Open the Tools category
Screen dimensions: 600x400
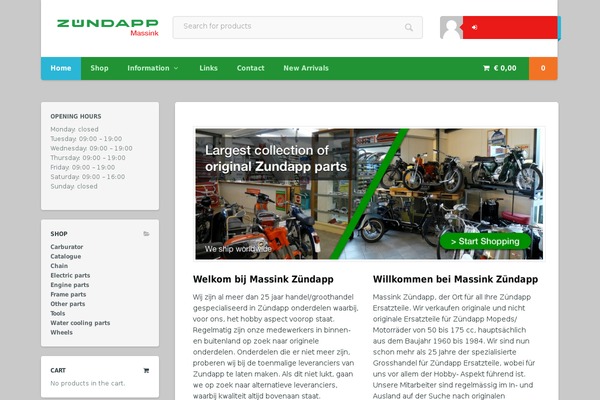coord(57,313)
